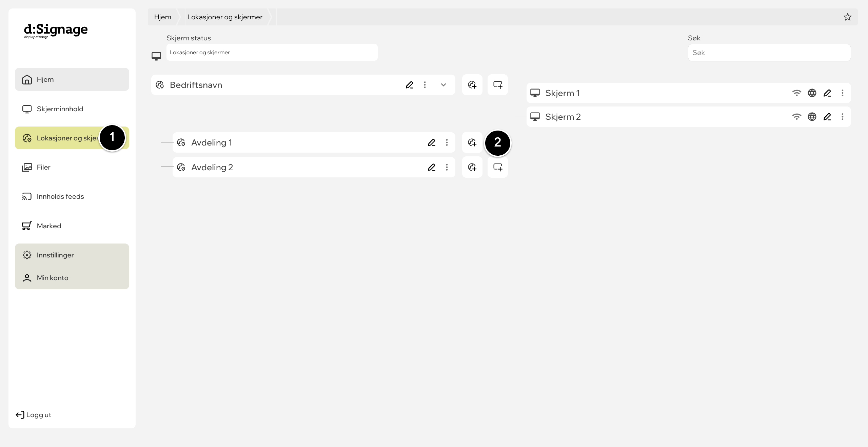Open Bedriftsnavn three-dot menu
868x447 pixels.
pyautogui.click(x=425, y=85)
